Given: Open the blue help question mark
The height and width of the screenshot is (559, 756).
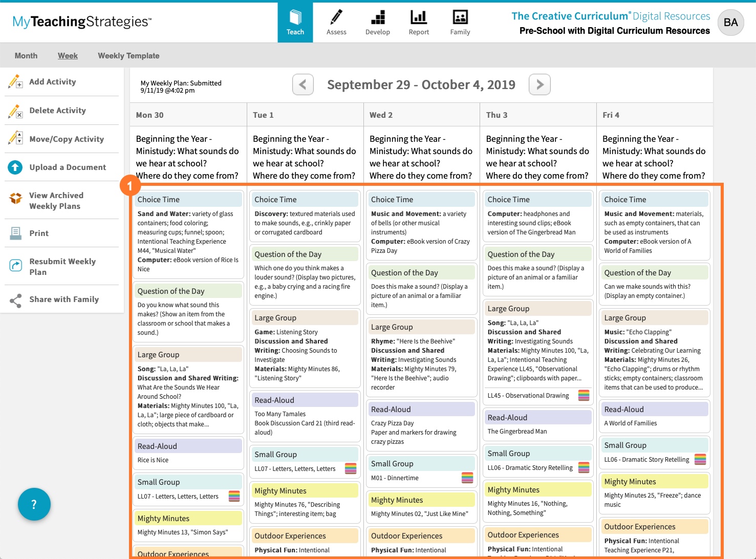Looking at the screenshot, I should tap(34, 504).
